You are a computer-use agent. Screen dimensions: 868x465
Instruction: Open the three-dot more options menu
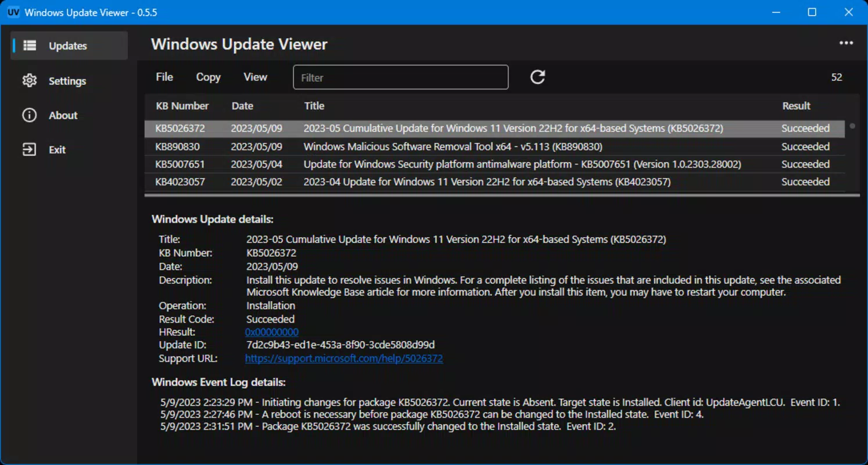point(846,43)
